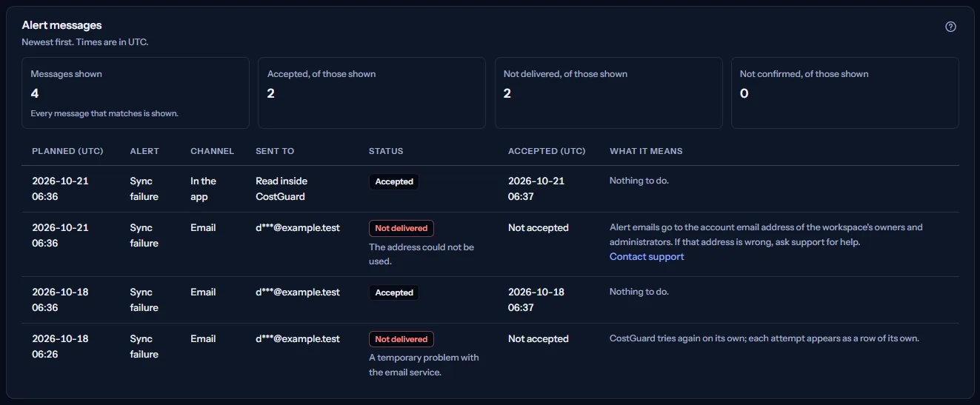Click 'Newest first. Times are in UTC.' subtitle

tap(85, 42)
